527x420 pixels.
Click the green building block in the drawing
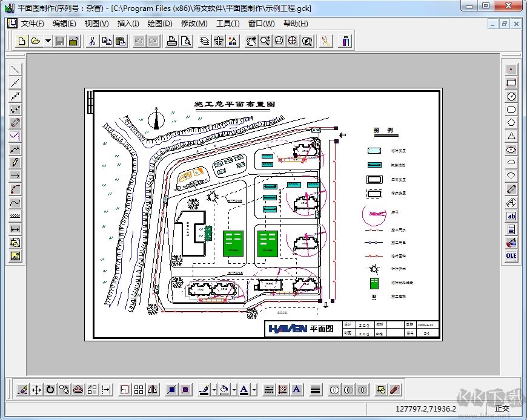233,243
